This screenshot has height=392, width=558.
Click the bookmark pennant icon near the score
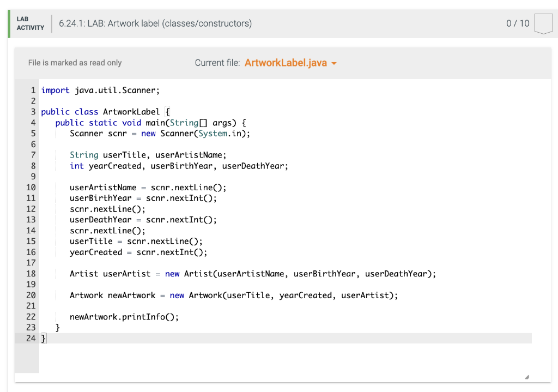click(544, 23)
